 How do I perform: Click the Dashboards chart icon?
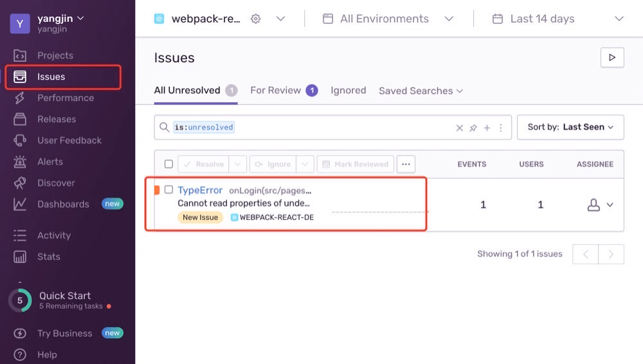[x=20, y=204]
